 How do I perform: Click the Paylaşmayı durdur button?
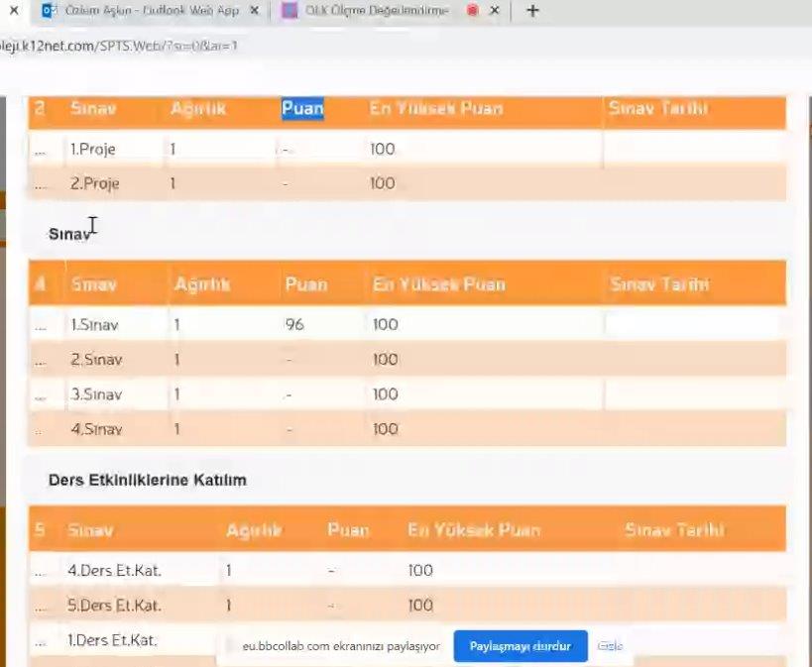coord(521,646)
